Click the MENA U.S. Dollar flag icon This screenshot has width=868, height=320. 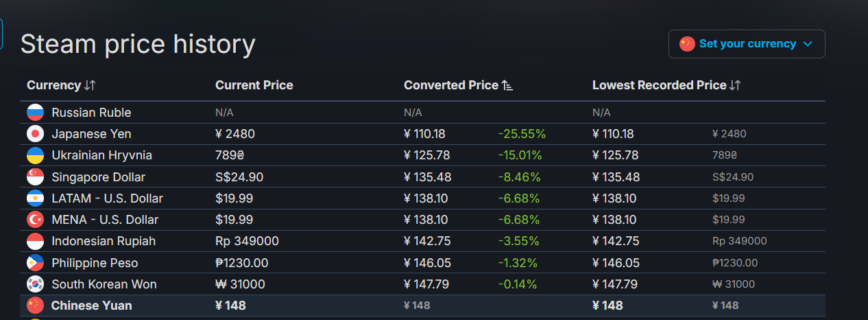(35, 220)
